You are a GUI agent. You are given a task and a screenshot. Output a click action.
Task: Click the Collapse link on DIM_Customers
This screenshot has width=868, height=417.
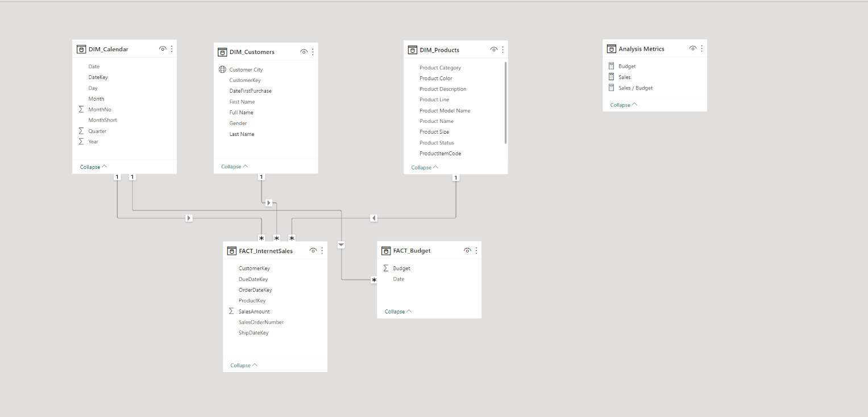[231, 166]
